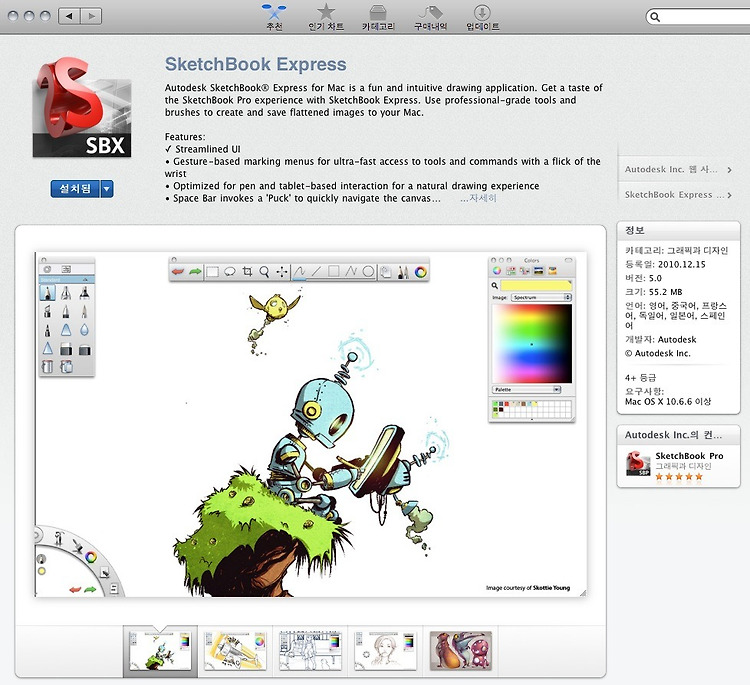The image size is (750, 685).
Task: Open the 추천 (Featured) tab
Action: point(274,16)
